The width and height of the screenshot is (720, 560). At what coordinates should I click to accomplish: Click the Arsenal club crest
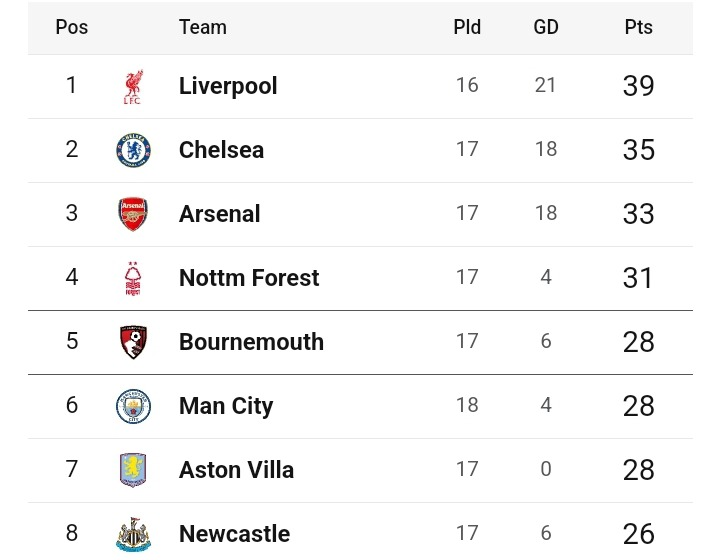(x=133, y=214)
